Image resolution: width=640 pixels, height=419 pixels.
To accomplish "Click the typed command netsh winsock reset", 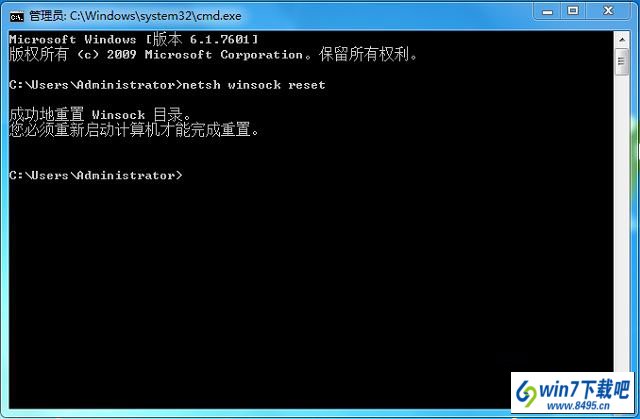I will tap(254, 85).
